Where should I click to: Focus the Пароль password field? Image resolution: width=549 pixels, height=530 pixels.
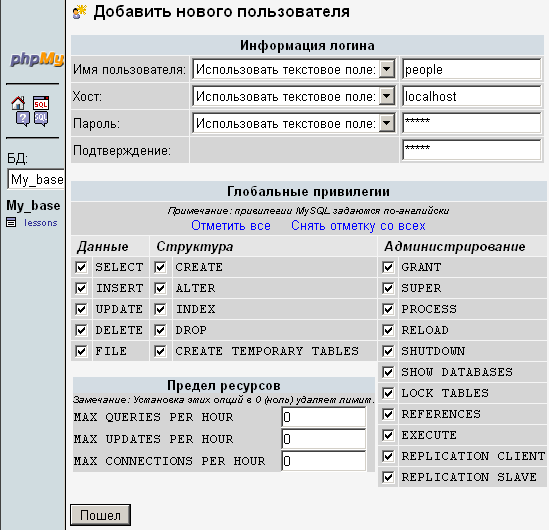(472, 123)
